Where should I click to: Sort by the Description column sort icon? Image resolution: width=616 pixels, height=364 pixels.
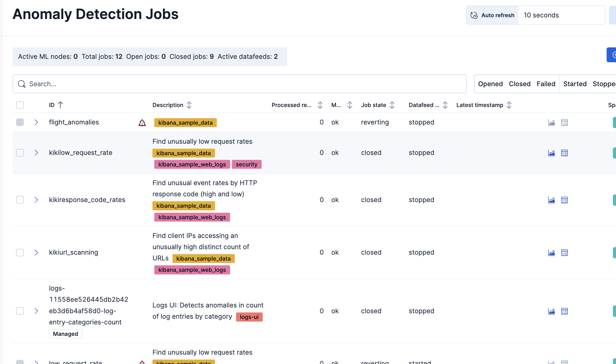[x=189, y=105]
